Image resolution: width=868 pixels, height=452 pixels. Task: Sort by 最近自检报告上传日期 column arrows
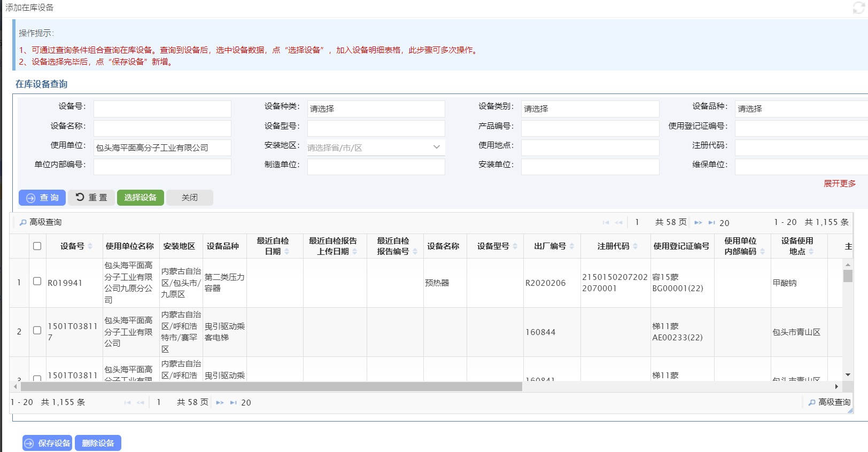pyautogui.click(x=354, y=252)
